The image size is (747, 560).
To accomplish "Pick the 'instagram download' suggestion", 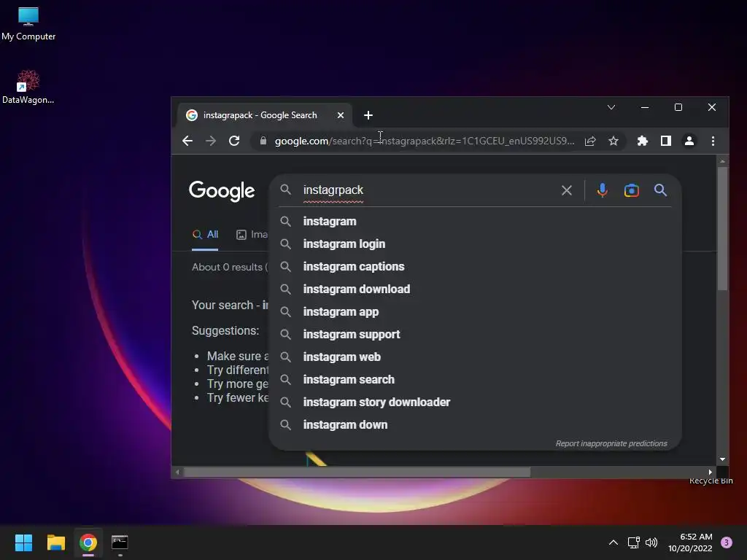I will (x=475, y=289).
